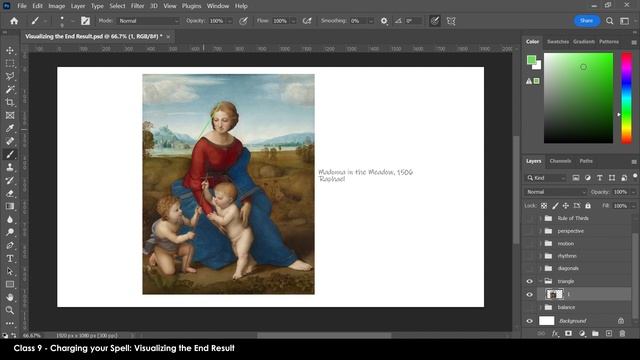This screenshot has width=640, height=360.
Task: Add a layer mask at panel bottom
Action: pyautogui.click(x=568, y=333)
